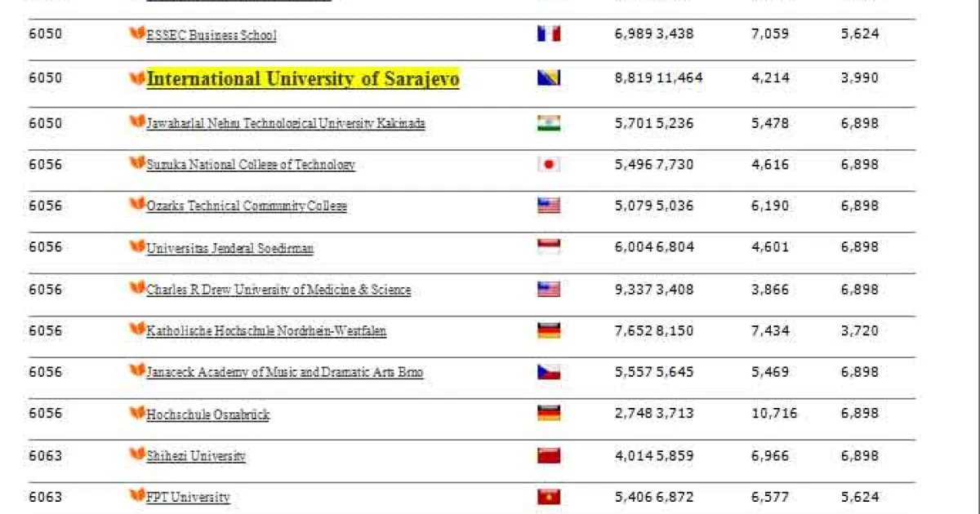The height and width of the screenshot is (514, 980).
Task: Click the France flag next to ESSEC Business School
Action: coord(549,33)
